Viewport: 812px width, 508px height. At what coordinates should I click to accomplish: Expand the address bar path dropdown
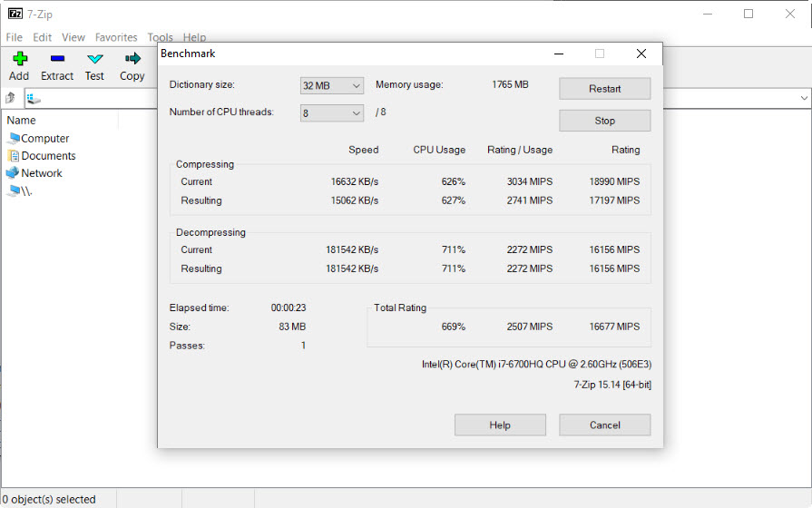[804, 98]
